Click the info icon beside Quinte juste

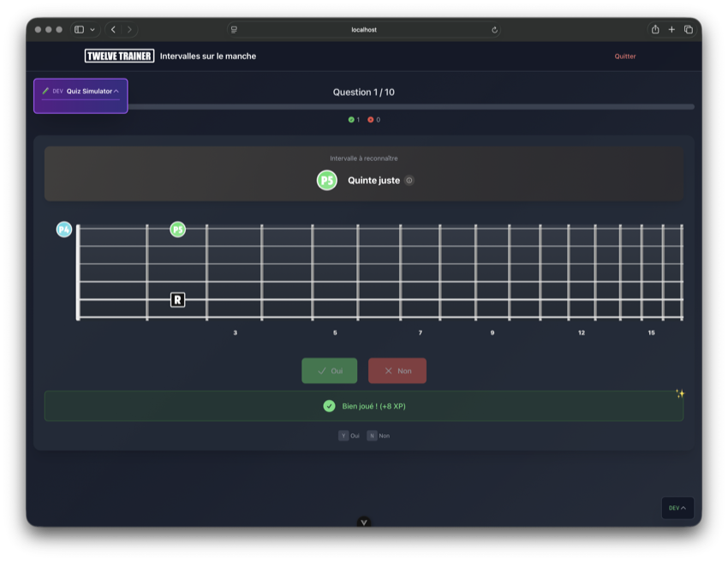(x=409, y=181)
